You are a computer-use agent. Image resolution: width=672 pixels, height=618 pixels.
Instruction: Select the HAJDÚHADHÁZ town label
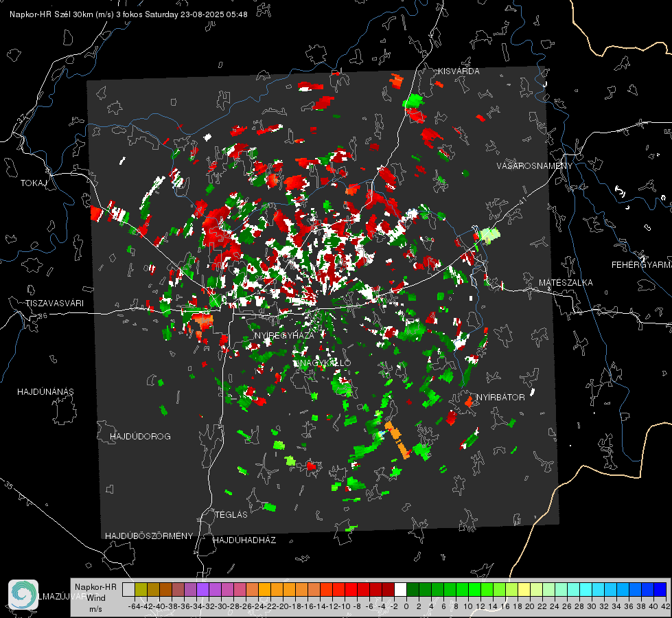tap(244, 540)
